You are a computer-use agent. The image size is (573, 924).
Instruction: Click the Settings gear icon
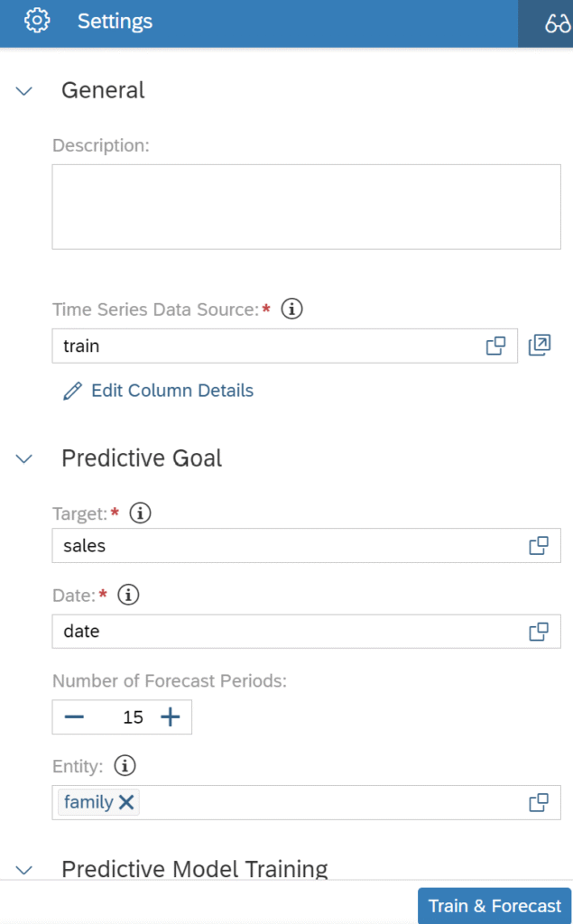(37, 21)
